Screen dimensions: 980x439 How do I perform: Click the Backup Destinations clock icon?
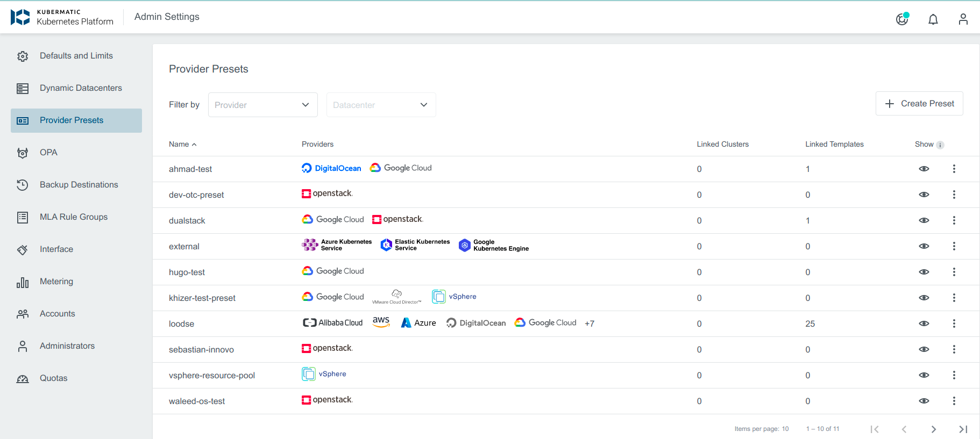coord(23,185)
